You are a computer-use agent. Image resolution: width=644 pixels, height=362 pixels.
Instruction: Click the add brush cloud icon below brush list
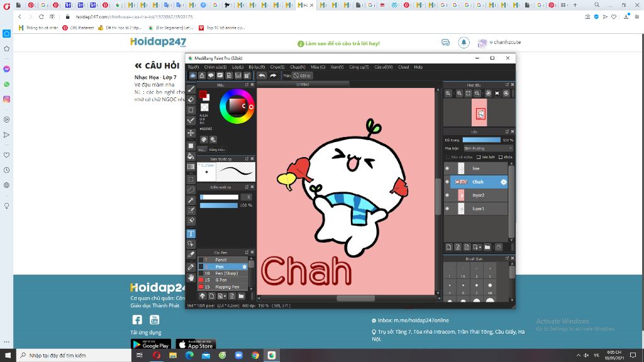point(203,296)
